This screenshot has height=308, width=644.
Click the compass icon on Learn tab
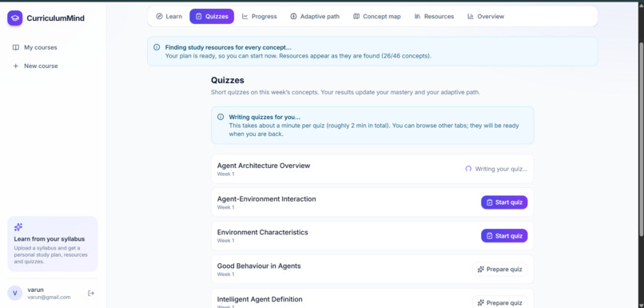point(159,17)
